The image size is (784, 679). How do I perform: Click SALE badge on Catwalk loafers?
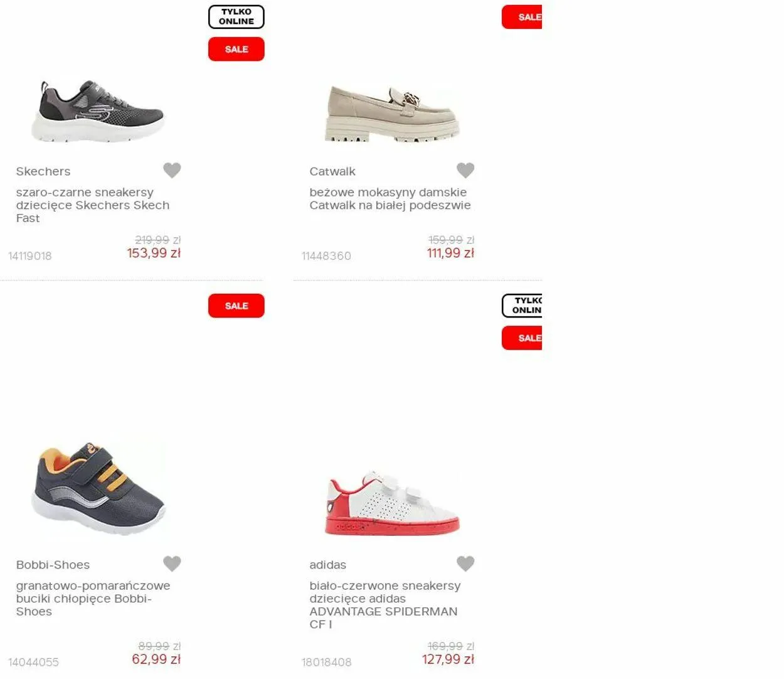coord(522,17)
